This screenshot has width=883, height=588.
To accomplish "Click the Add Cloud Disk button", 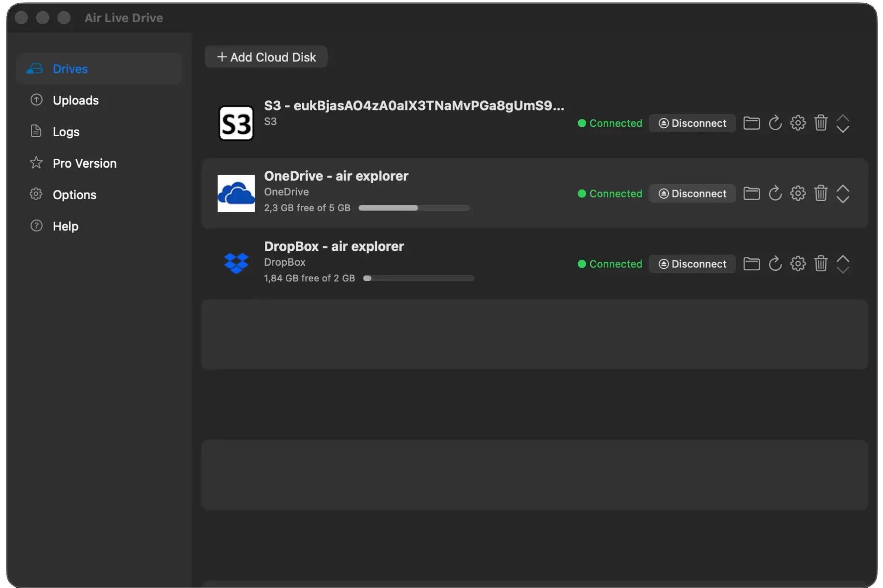I will tap(266, 57).
